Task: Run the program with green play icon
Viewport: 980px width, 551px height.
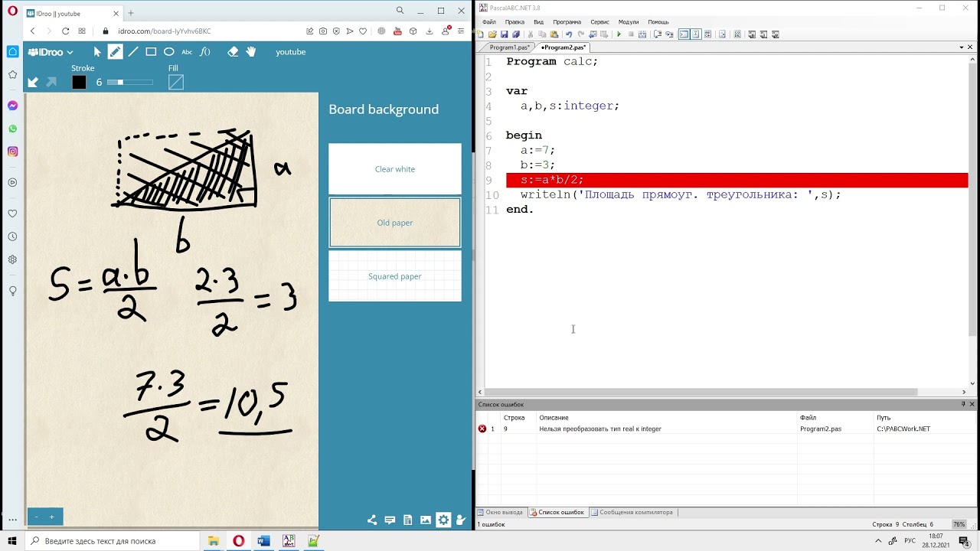Action: [619, 34]
